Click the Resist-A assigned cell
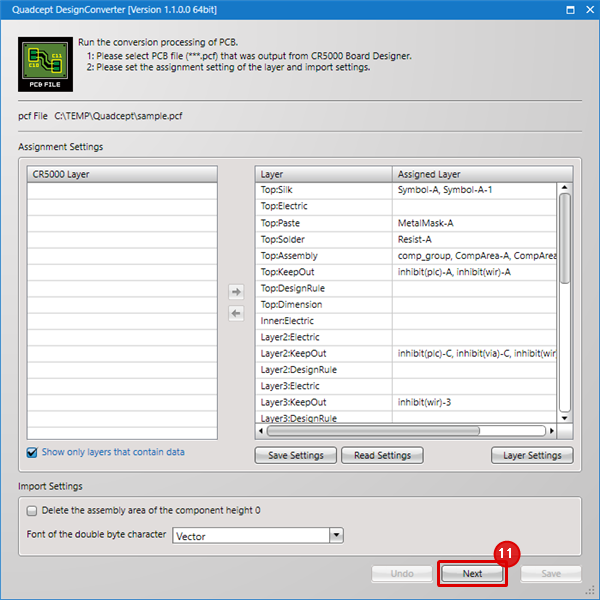 tap(474, 240)
